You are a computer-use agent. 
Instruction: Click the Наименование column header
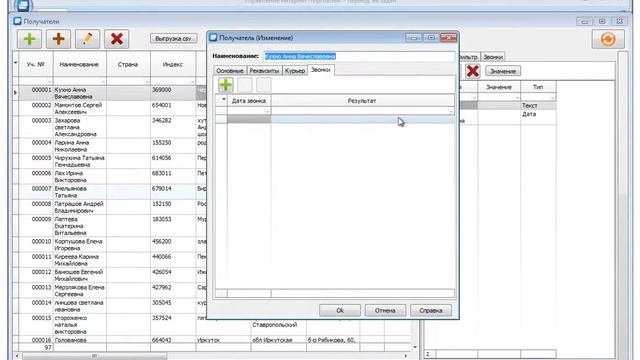click(x=79, y=64)
